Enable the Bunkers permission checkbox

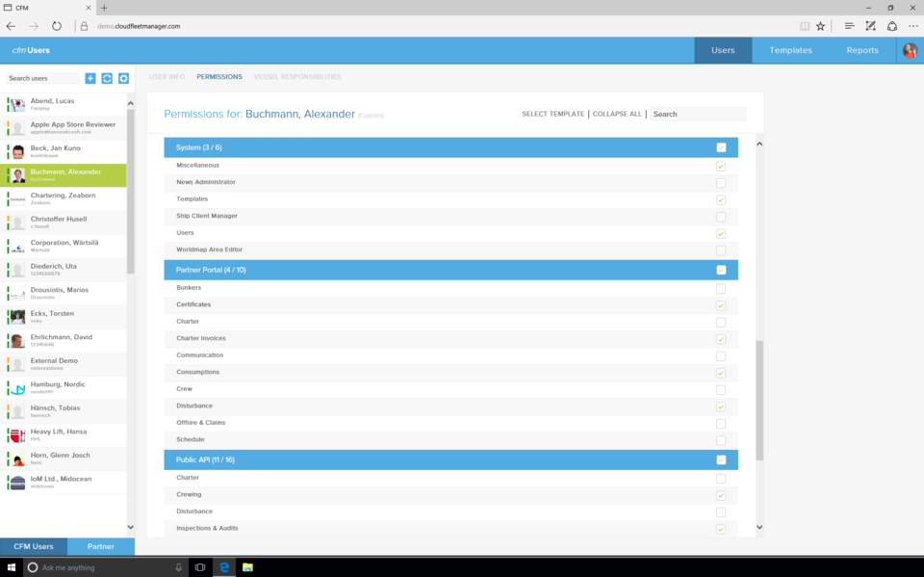click(721, 288)
